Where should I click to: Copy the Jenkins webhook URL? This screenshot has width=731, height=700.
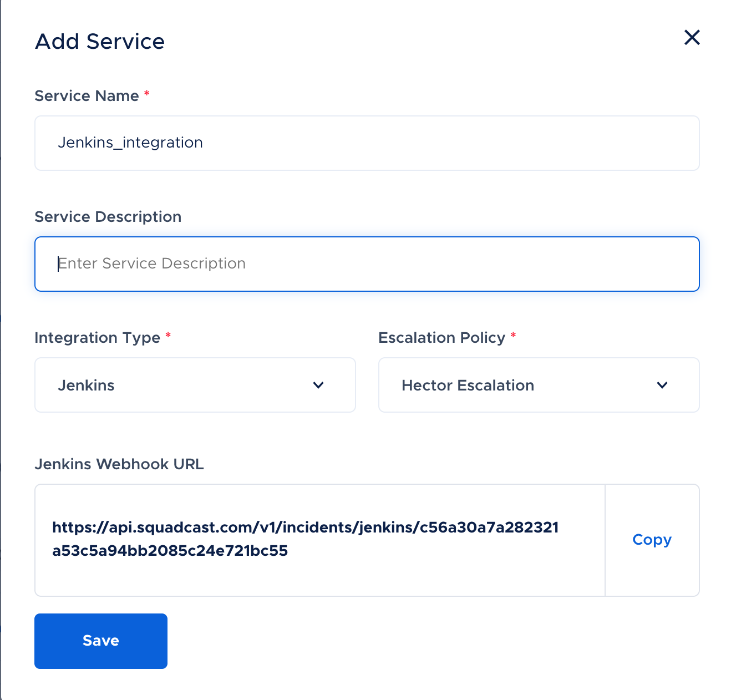click(652, 540)
